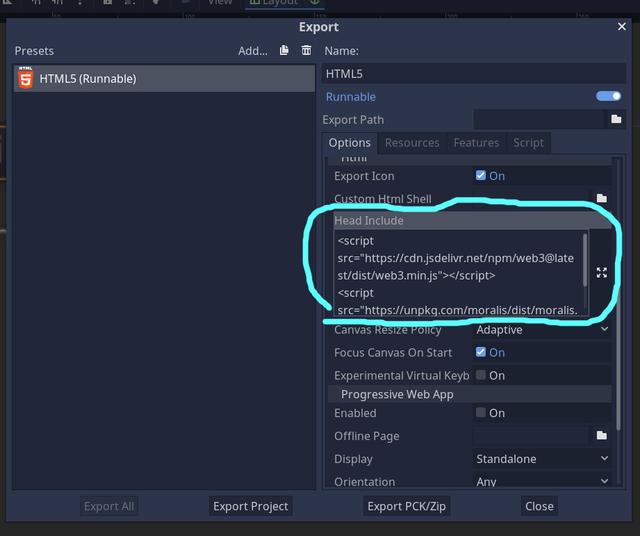Browse for Offline Page file
This screenshot has height=536, width=640.
(x=601, y=436)
